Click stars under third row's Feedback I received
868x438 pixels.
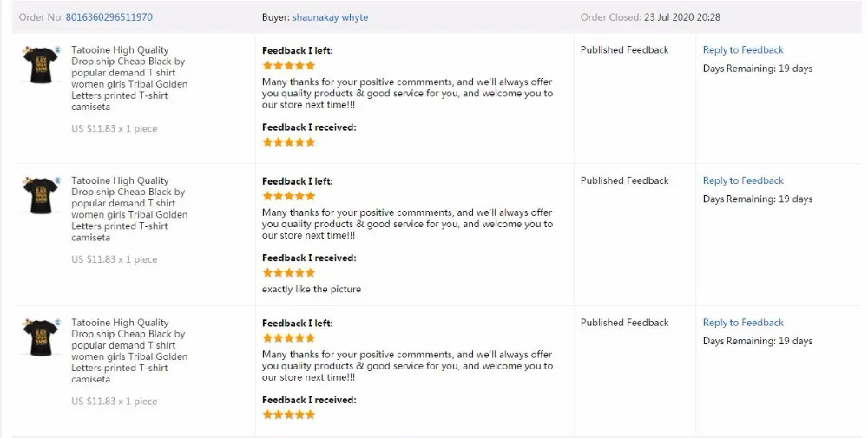[289, 415]
